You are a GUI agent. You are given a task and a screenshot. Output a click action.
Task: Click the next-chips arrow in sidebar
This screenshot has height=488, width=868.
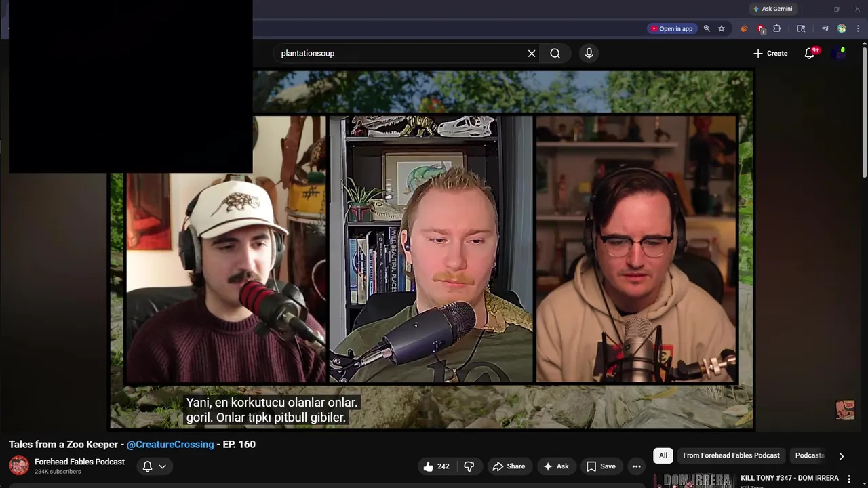[x=842, y=456]
